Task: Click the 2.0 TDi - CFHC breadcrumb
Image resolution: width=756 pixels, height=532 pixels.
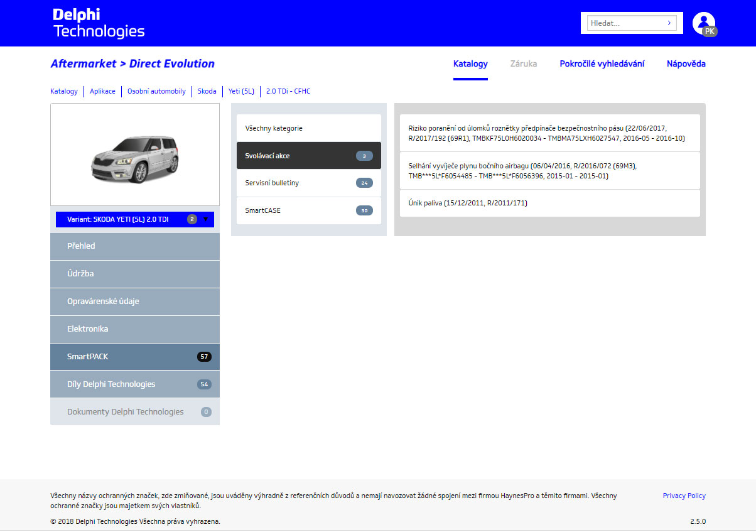Action: click(x=288, y=91)
